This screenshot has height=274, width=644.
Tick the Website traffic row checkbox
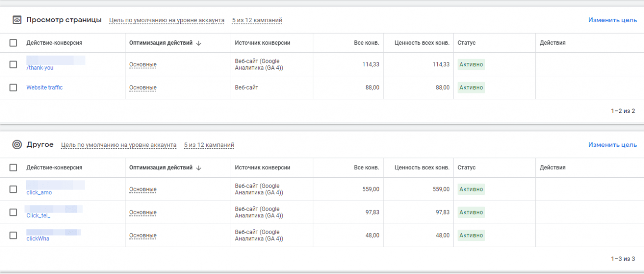[x=13, y=87]
